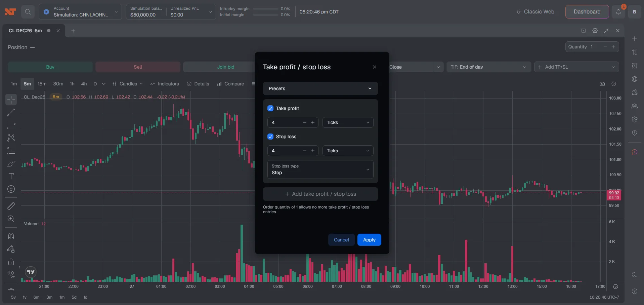Set the chart range to 5y
Screen dimensions: 644x305
tap(13, 297)
